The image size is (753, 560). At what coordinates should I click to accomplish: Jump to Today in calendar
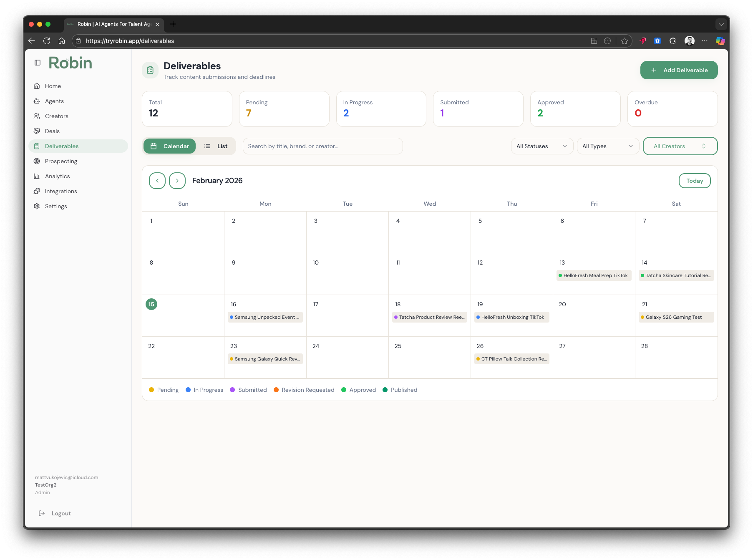tap(695, 181)
